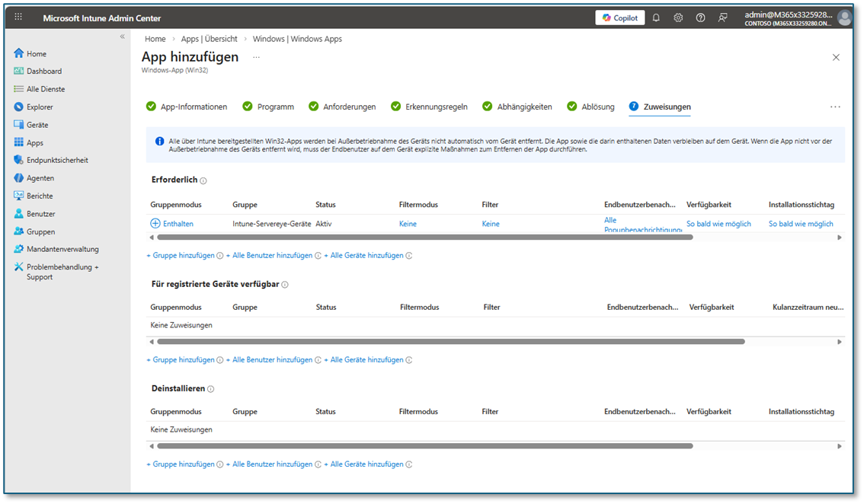Close the App hinzufügen blade

[x=836, y=57]
